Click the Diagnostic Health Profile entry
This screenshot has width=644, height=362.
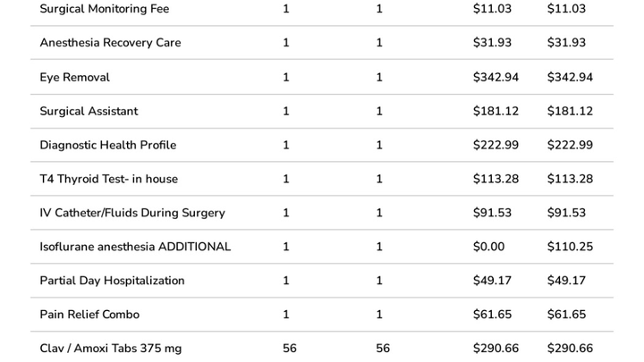tap(107, 145)
